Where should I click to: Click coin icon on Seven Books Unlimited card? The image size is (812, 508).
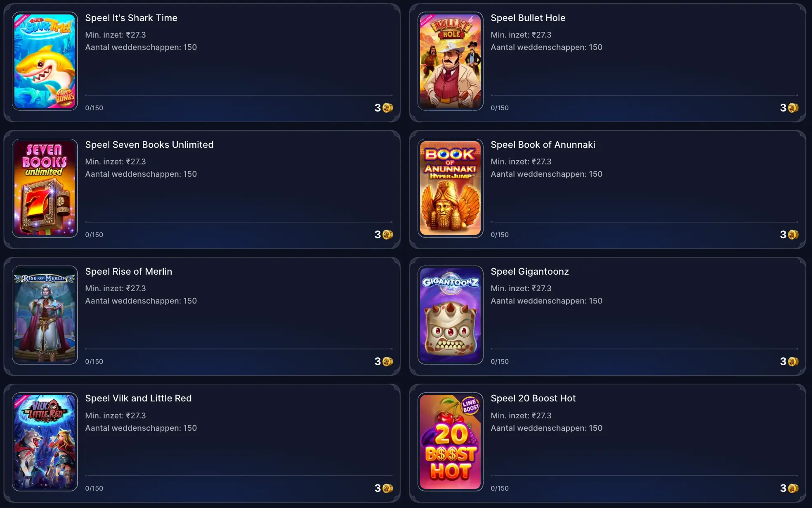point(388,235)
